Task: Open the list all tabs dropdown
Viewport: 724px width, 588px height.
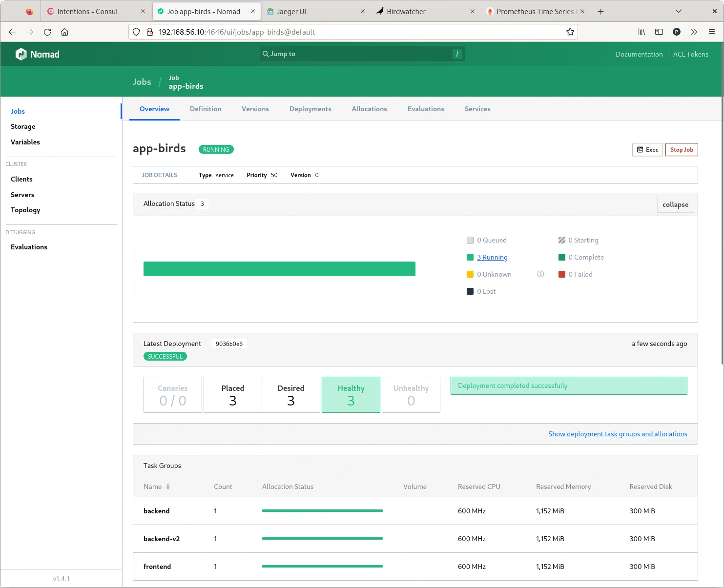Action: [678, 12]
